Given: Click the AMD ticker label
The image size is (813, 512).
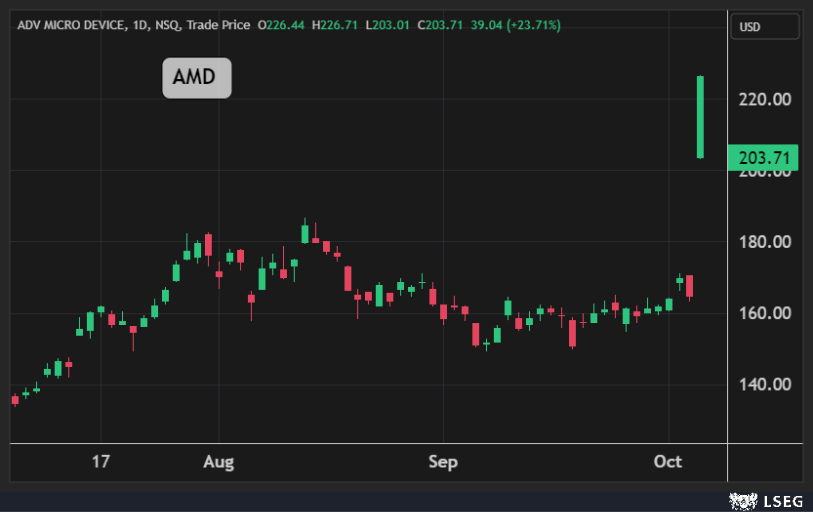Looking at the screenshot, I should point(197,78).
